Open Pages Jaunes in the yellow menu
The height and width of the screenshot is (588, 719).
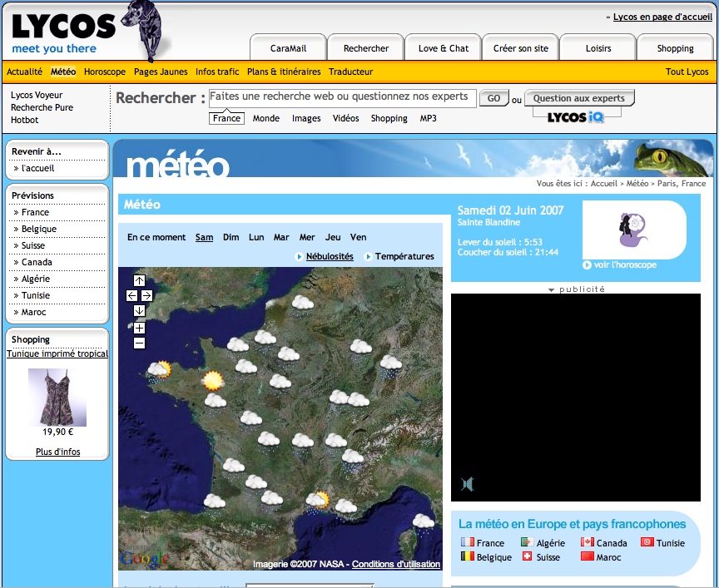coord(161,72)
